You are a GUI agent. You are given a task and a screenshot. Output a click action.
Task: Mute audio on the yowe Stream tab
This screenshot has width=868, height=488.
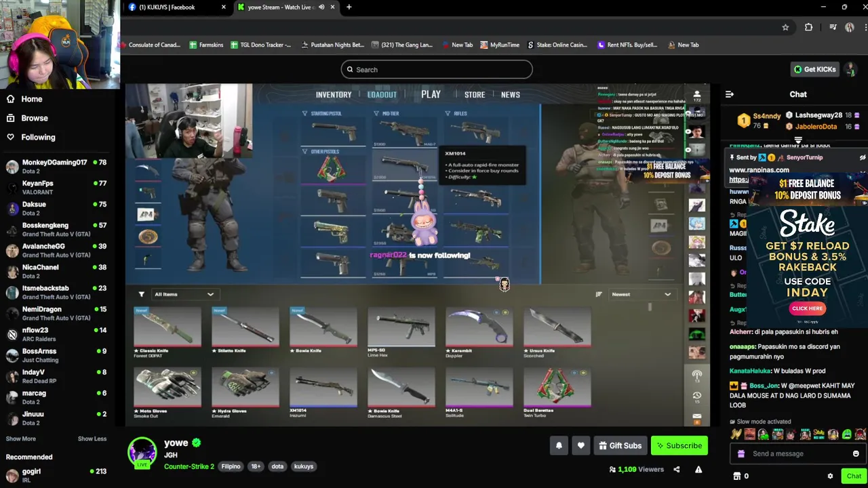tap(321, 7)
